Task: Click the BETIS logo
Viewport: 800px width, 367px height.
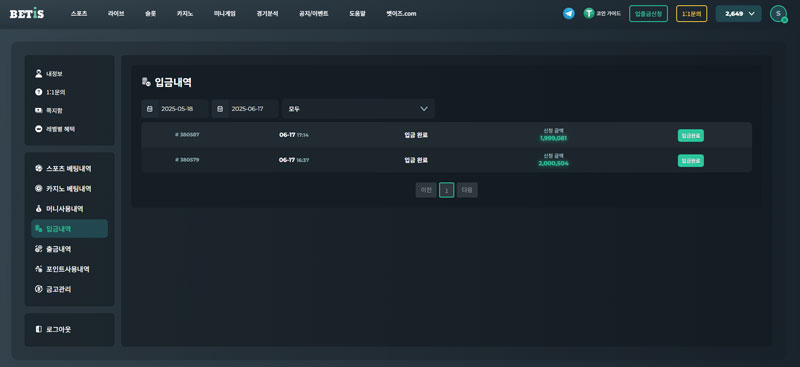Action: click(x=27, y=13)
